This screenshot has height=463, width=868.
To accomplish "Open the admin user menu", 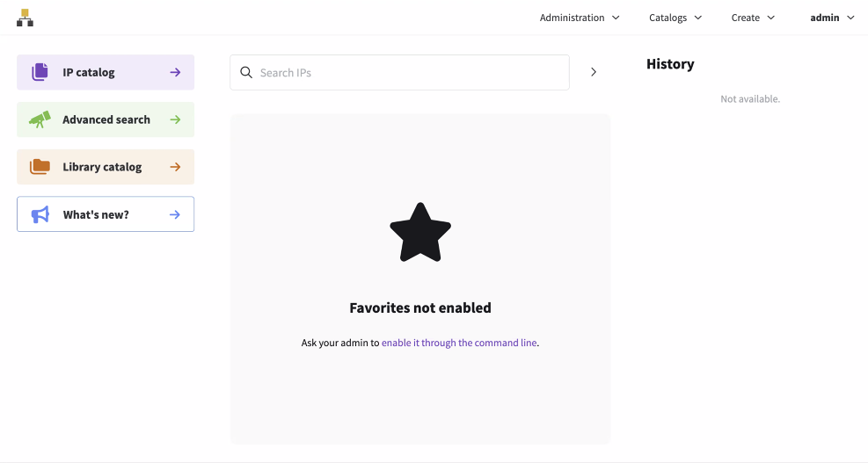I will point(832,18).
